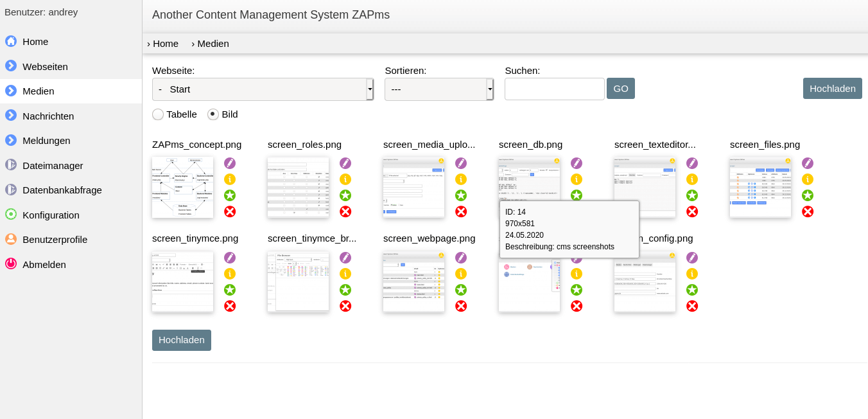Edit screen_files.png with the pencil icon
Viewport: 868px width, 419px height.
(808, 163)
